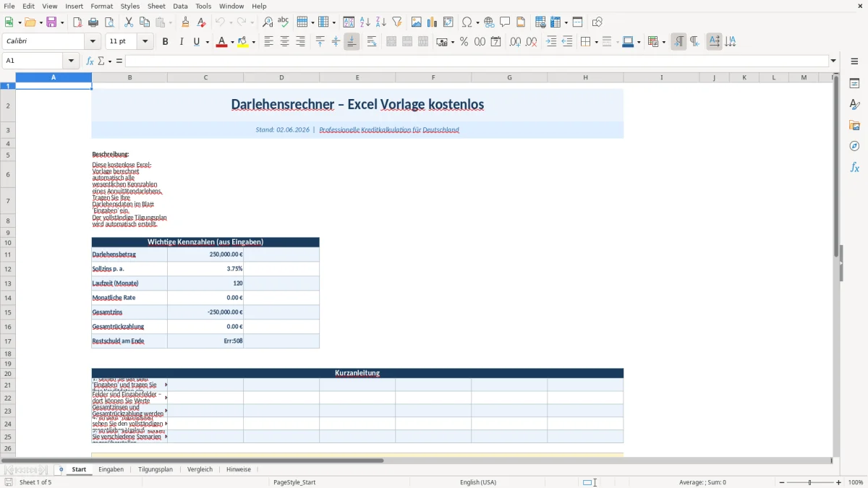Open Find and Replace
This screenshot has width=868, height=488.
click(x=268, y=22)
